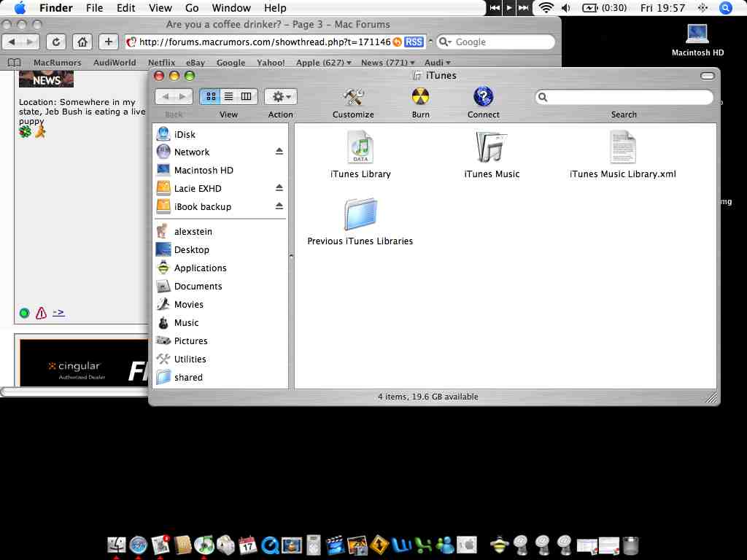Open the Trash in the Dock
This screenshot has width=747, height=560.
[x=630, y=545]
